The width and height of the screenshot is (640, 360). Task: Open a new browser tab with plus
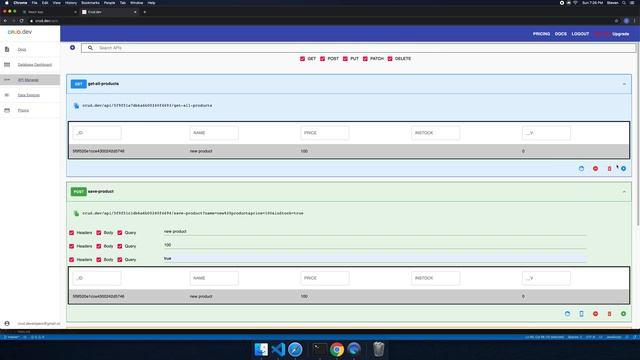tap(145, 12)
